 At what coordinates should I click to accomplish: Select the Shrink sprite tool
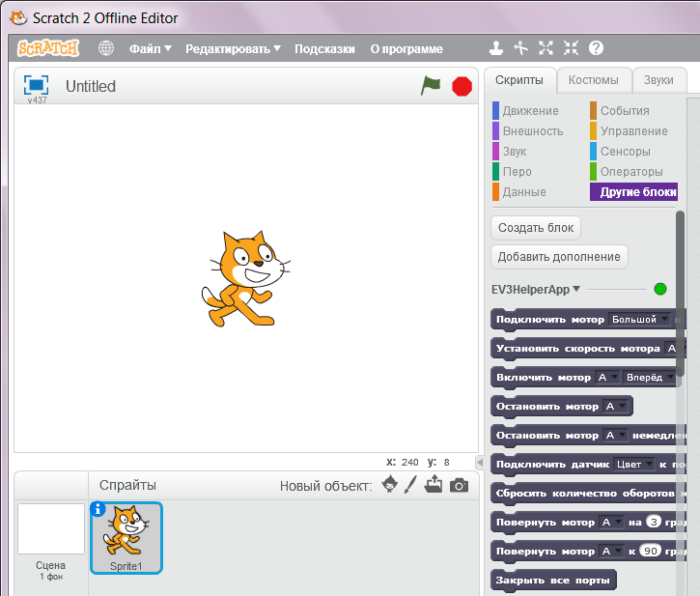tap(571, 47)
